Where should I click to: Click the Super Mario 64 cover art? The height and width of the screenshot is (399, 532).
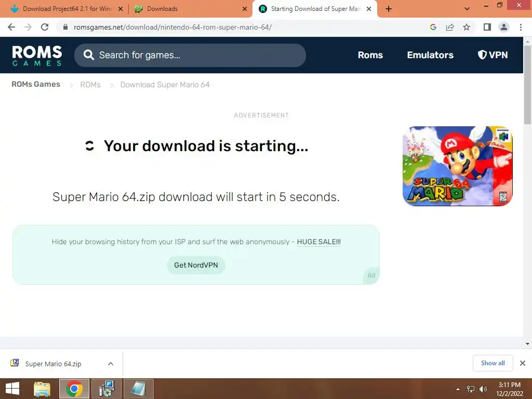[x=457, y=166]
